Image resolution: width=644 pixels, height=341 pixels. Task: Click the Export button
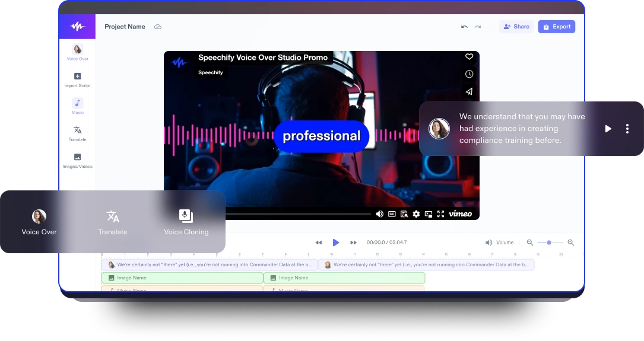point(556,27)
